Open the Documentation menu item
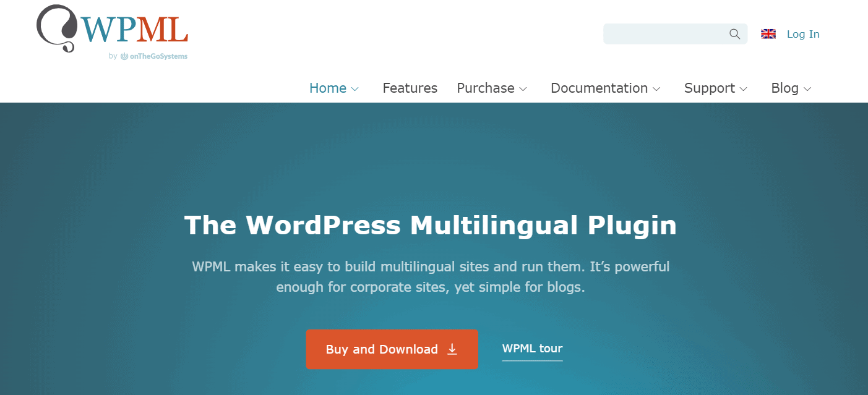 (599, 88)
